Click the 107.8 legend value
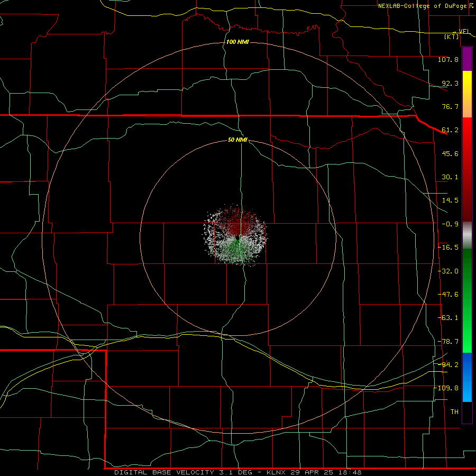Image resolution: width=476 pixels, height=476 pixels. click(448, 59)
